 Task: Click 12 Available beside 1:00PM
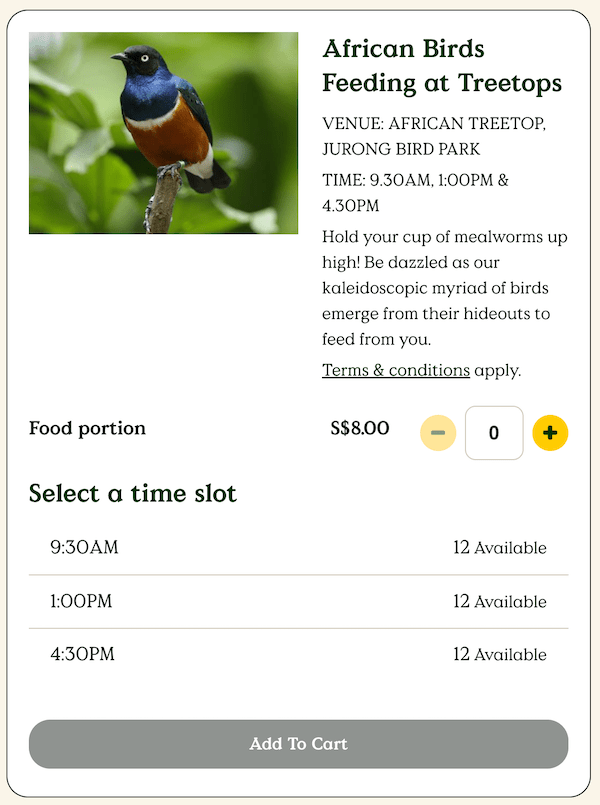(x=500, y=601)
